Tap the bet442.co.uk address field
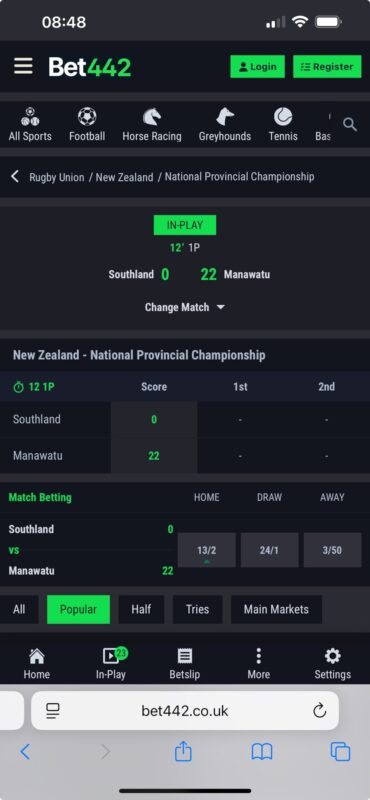The height and width of the screenshot is (800, 370). tap(185, 711)
